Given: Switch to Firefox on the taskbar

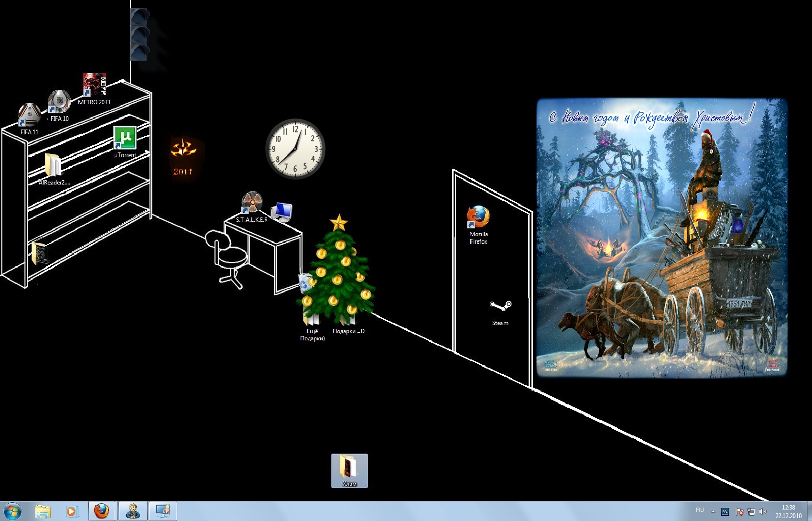Looking at the screenshot, I should (101, 511).
